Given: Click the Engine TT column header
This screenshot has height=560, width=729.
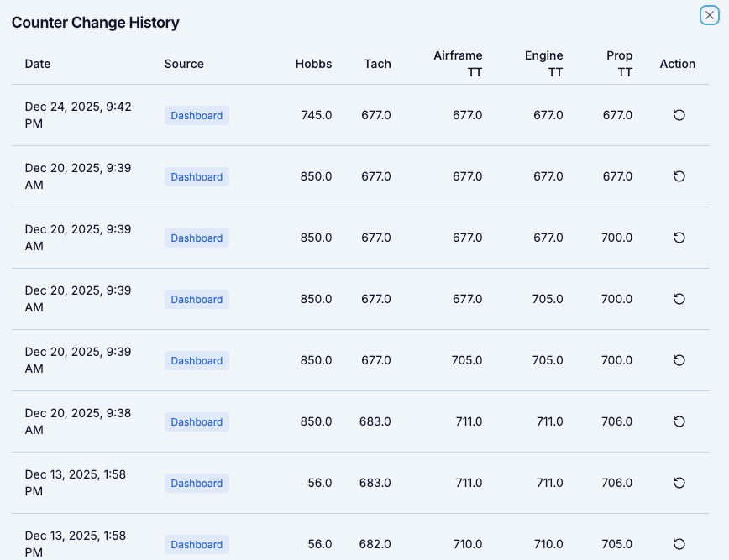Looking at the screenshot, I should [x=544, y=64].
